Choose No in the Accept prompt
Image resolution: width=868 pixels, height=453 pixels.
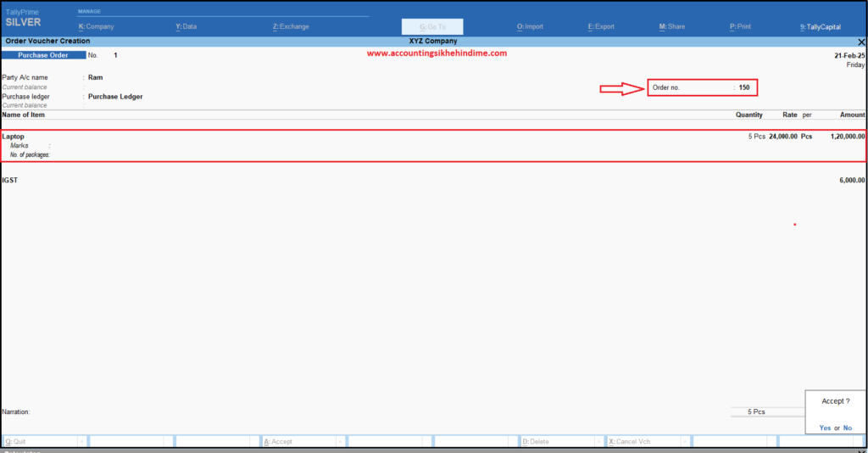click(847, 428)
